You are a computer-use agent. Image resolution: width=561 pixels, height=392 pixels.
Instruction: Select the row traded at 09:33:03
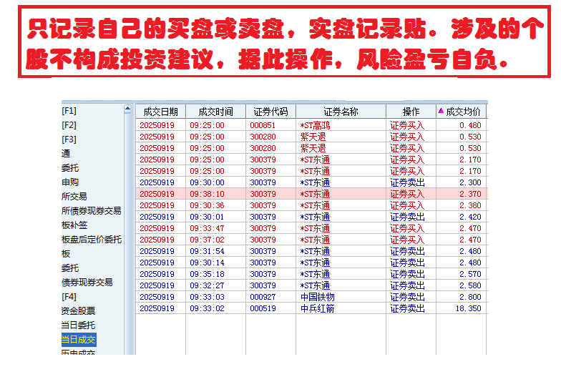point(311,297)
